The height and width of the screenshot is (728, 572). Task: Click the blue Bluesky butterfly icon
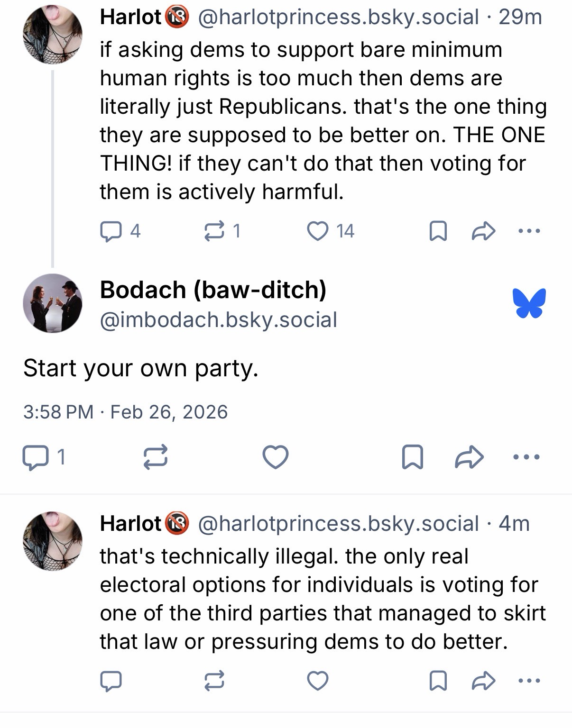point(529,303)
